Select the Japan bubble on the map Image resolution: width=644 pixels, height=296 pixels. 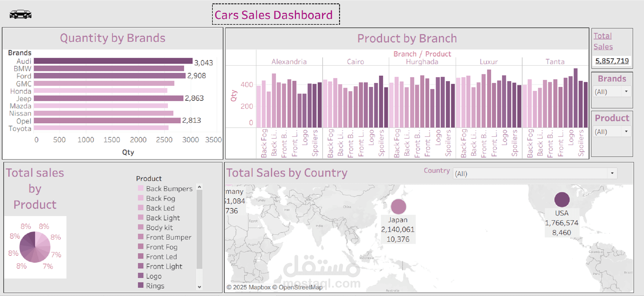coord(399,206)
